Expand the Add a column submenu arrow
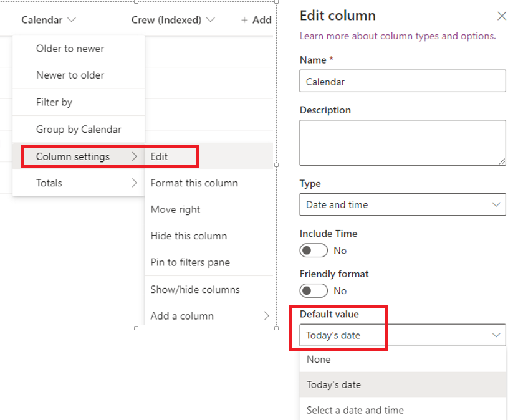Image resolution: width=508 pixels, height=420 pixels. coord(267,316)
